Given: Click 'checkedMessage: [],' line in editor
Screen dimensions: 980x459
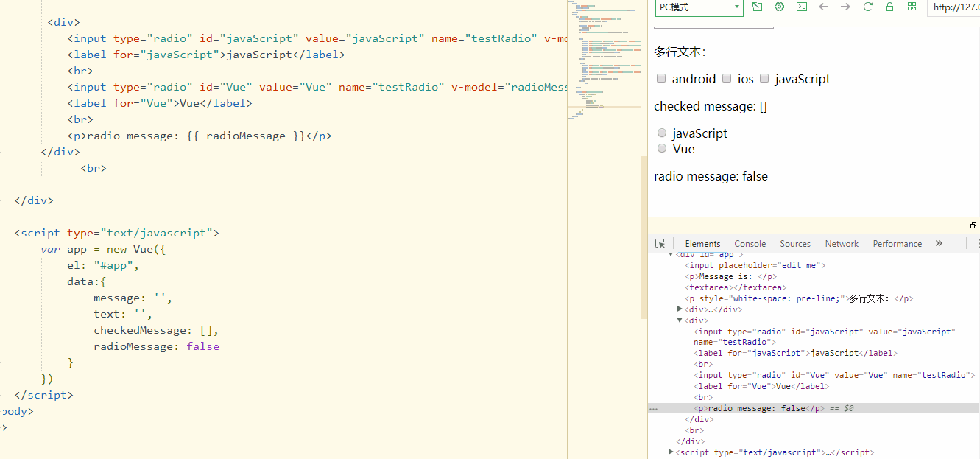Looking at the screenshot, I should (x=156, y=330).
